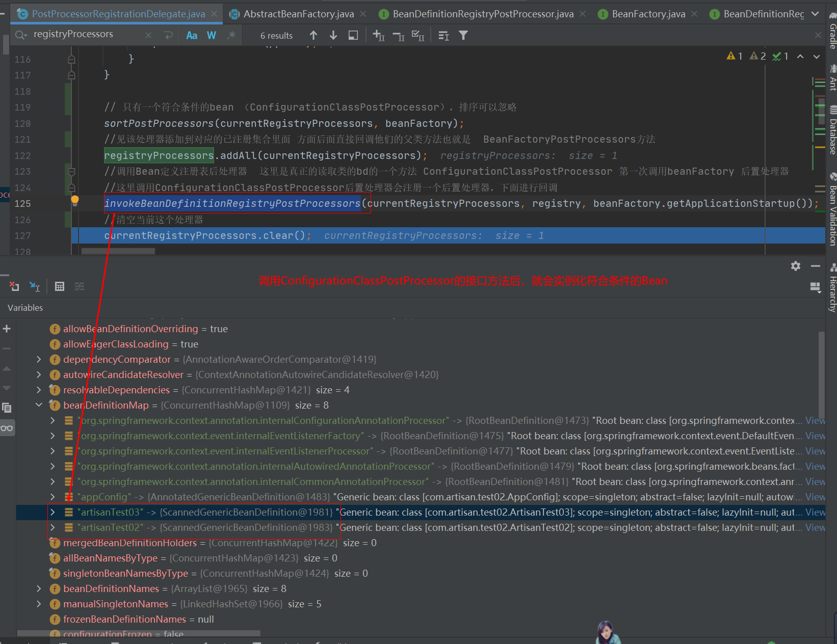Viewport: 837px width, 644px height.
Task: Expand beanDefinitionNames variable node
Action: coord(39,588)
